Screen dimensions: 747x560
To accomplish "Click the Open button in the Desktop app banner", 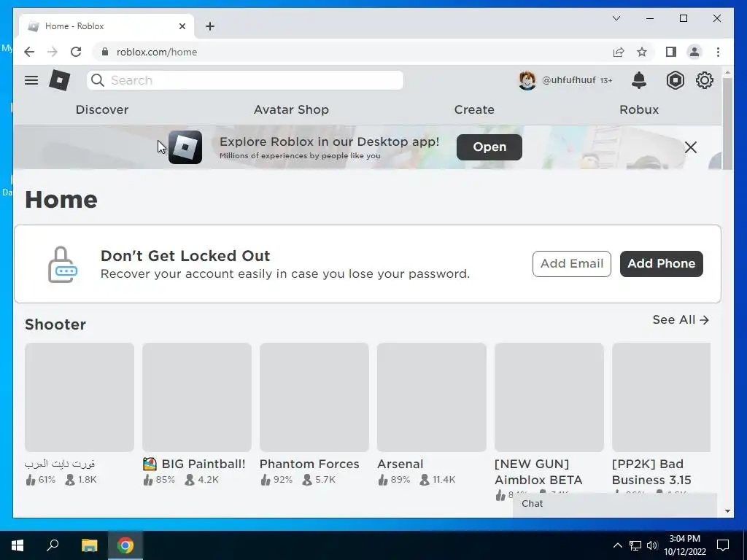I will pos(489,147).
